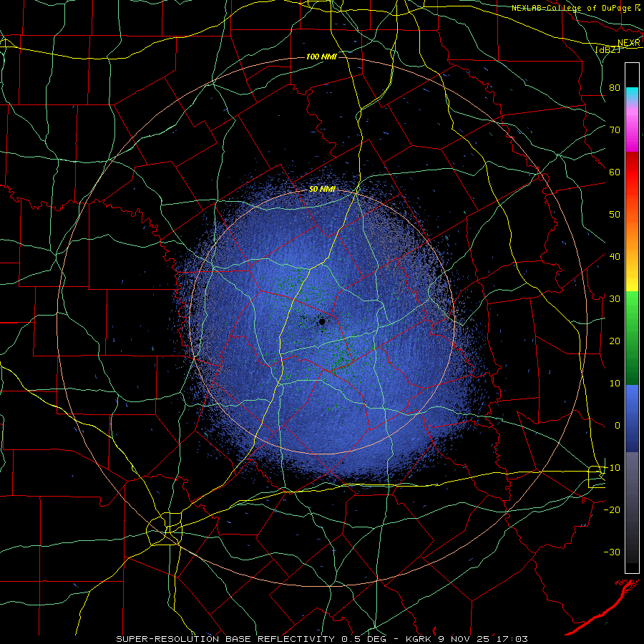Click the 0 value on the color scale
The width and height of the screenshot is (644, 644).
pyautogui.click(x=618, y=426)
